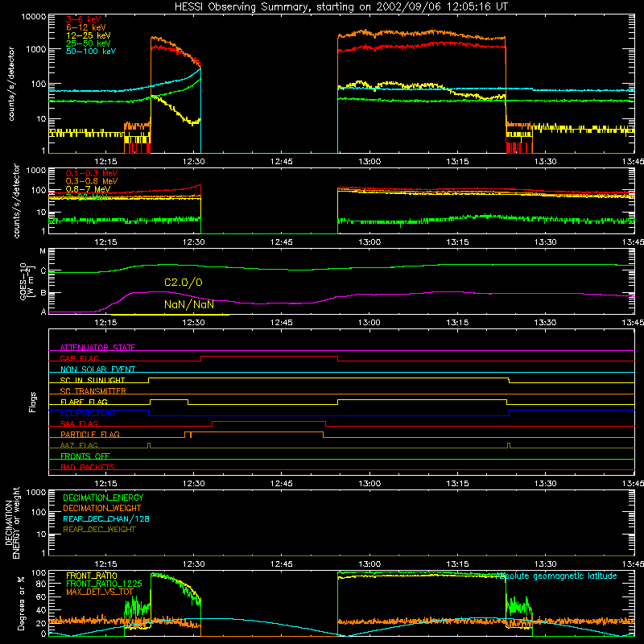Click the Absolute geomagnetic latitude label
This screenshot has height=644, width=644.
pos(556,576)
